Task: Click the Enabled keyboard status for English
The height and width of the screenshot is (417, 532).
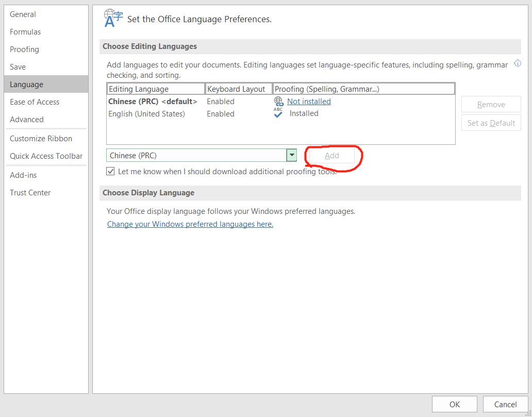Action: click(x=221, y=114)
